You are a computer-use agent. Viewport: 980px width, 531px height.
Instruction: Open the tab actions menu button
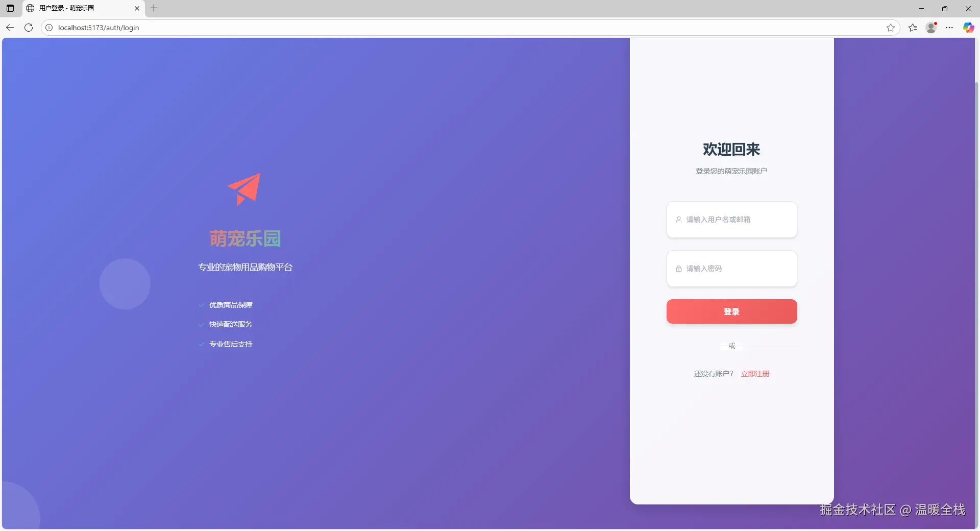click(10, 8)
